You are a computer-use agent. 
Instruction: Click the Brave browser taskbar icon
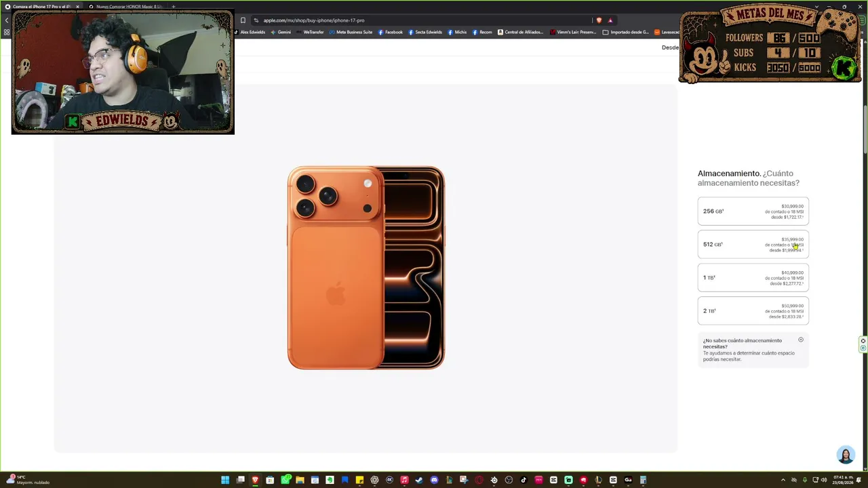pyautogui.click(x=255, y=480)
